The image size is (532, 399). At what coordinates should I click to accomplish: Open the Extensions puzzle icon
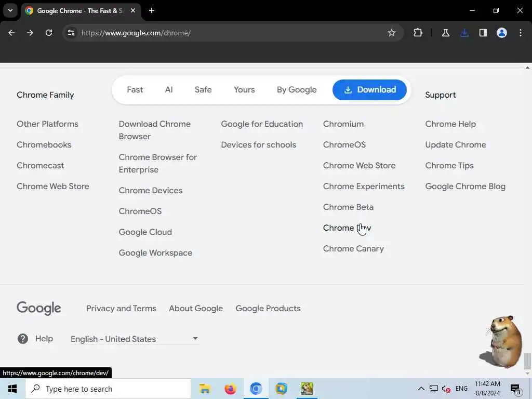(418, 33)
